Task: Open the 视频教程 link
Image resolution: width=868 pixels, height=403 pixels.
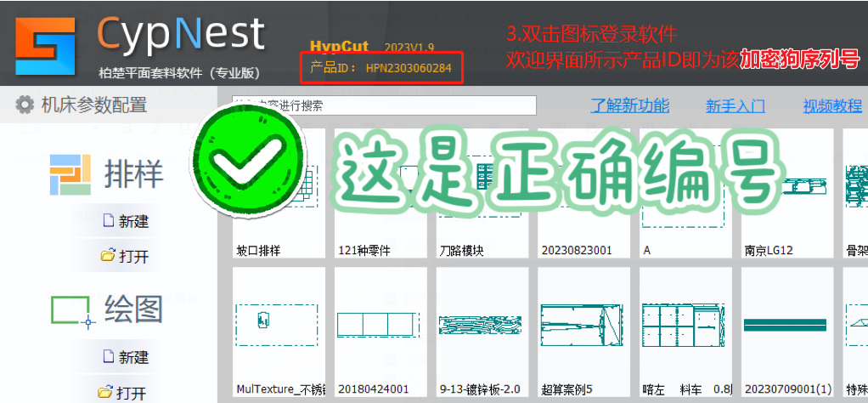Action: click(832, 105)
